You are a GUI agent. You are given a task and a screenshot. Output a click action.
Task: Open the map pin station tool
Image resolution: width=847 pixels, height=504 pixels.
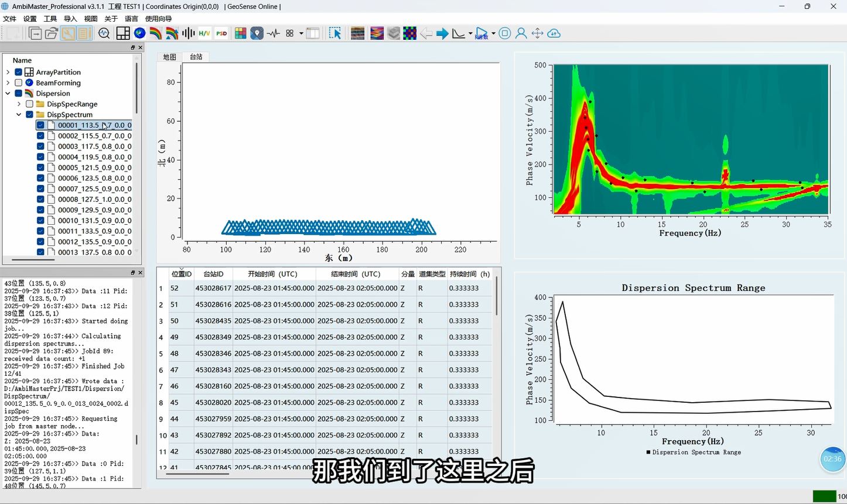(x=257, y=33)
